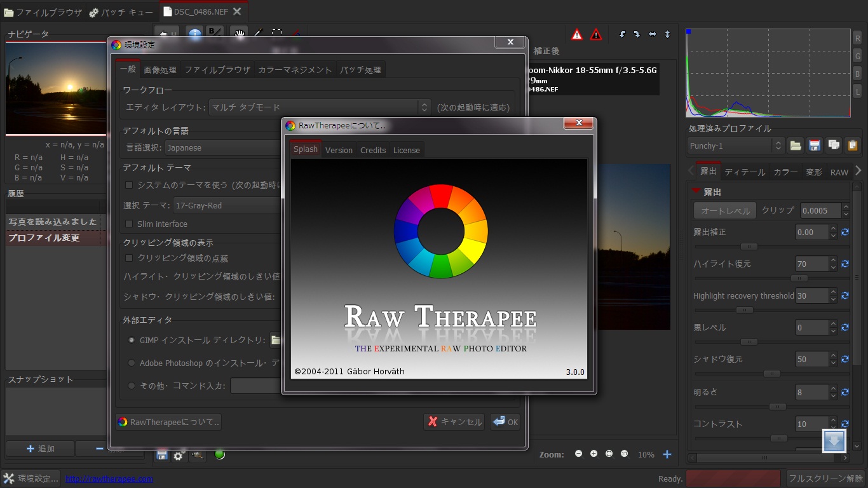
Task: Open the License tab
Action: tap(407, 150)
